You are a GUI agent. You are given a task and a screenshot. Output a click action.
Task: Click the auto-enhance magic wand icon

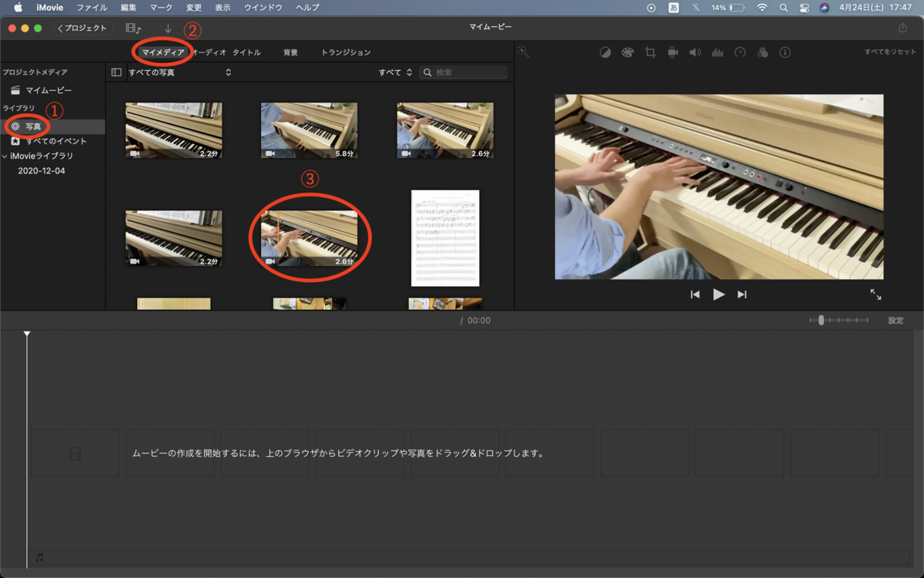click(x=524, y=52)
